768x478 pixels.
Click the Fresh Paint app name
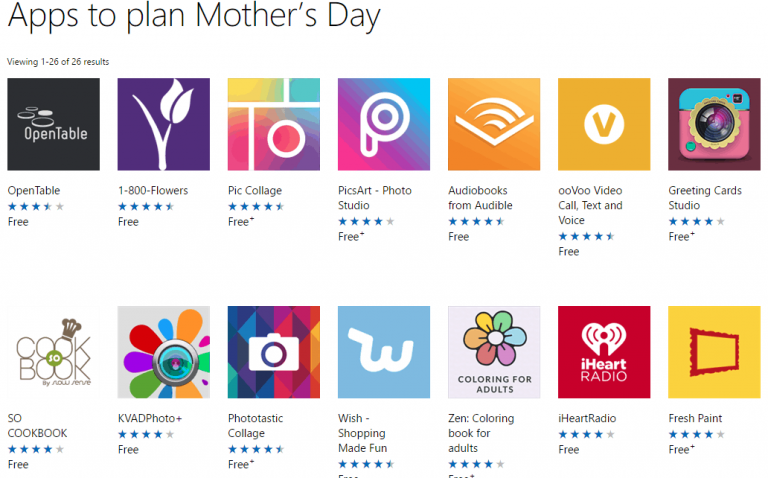[x=695, y=418]
